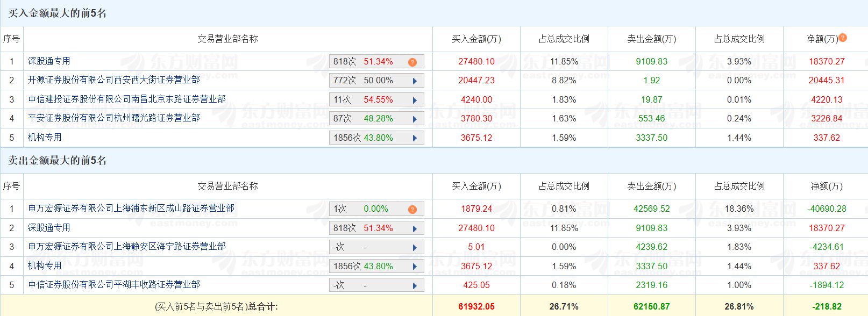Expand the 中信建投南昌北京东路 row using its arrow

pyautogui.click(x=415, y=100)
